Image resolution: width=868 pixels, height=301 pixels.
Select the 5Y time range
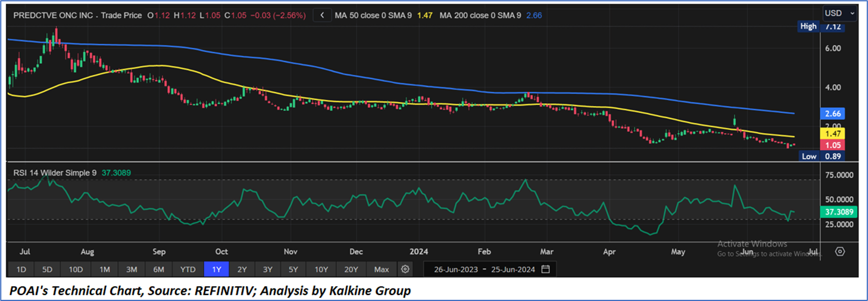click(x=294, y=269)
